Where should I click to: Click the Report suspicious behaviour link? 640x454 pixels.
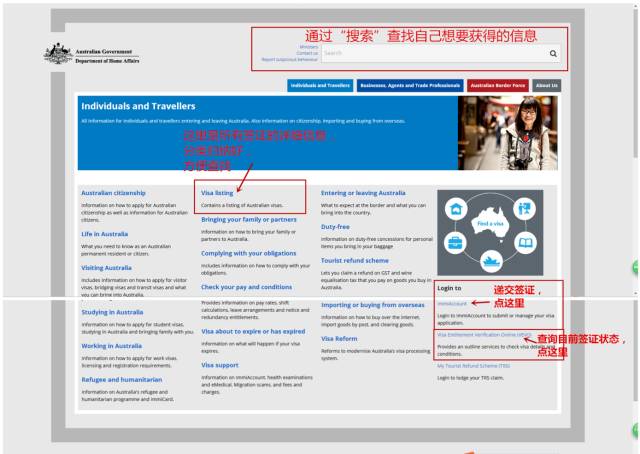(x=290, y=60)
